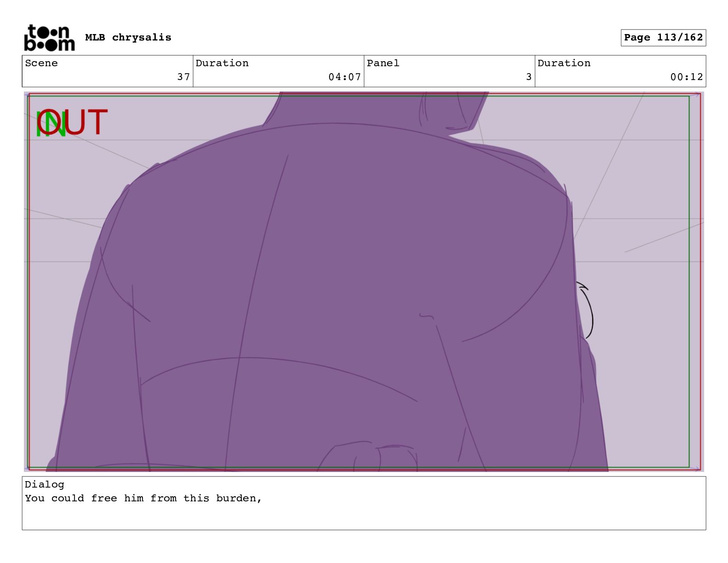
Task: Select panel duration value '00:12'
Action: (x=687, y=77)
